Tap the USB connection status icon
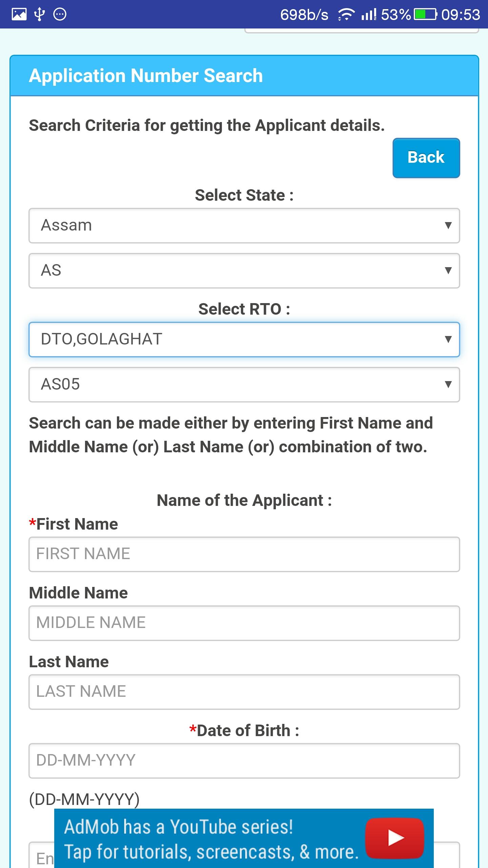The height and width of the screenshot is (868, 488). coord(40,14)
